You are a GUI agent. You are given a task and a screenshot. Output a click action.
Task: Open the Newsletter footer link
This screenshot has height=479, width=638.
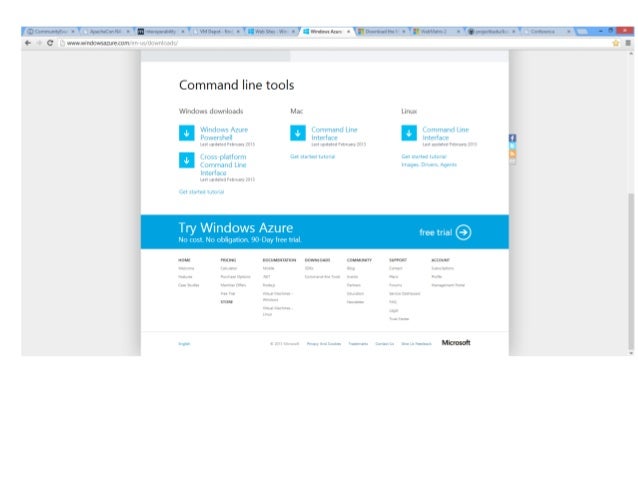click(x=355, y=302)
